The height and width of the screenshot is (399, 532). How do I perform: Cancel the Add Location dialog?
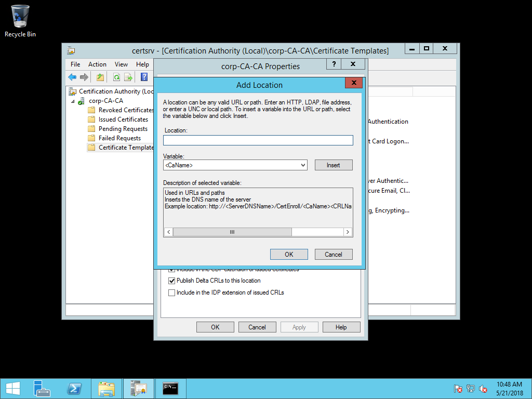pyautogui.click(x=334, y=254)
